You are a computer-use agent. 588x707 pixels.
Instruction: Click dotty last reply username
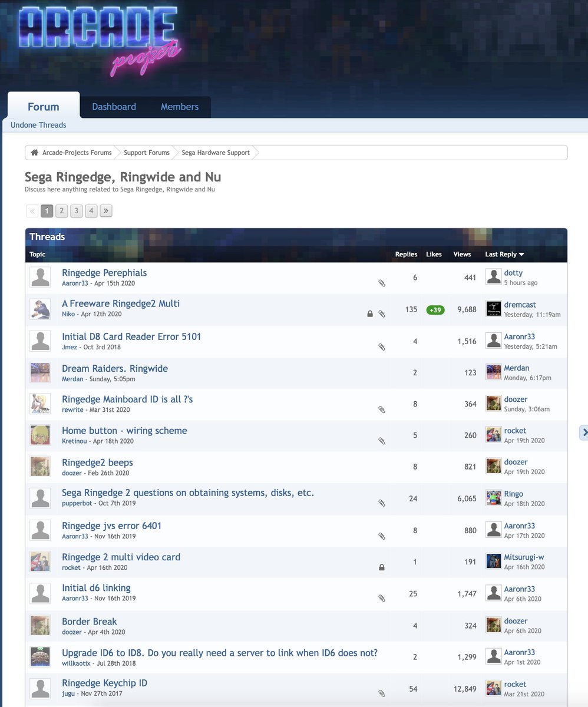513,273
